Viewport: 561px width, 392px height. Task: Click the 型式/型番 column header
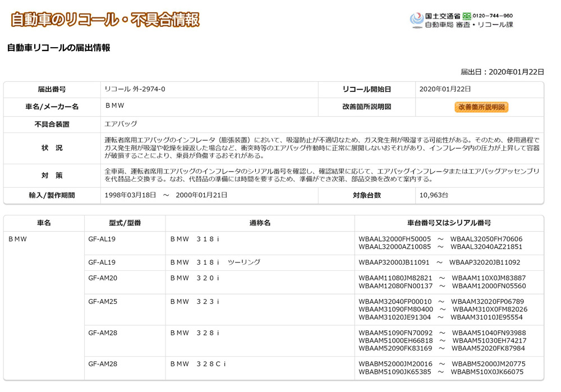point(125,223)
